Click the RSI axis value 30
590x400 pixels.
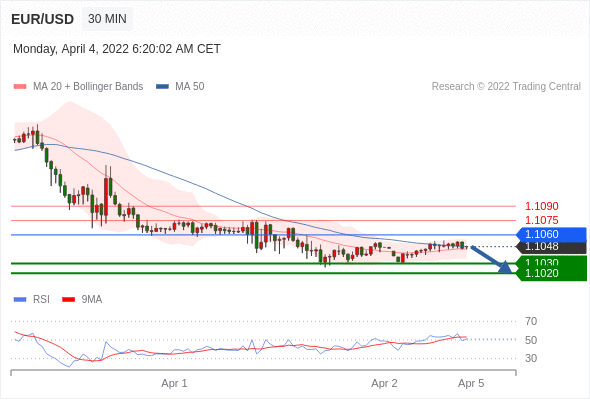531,358
